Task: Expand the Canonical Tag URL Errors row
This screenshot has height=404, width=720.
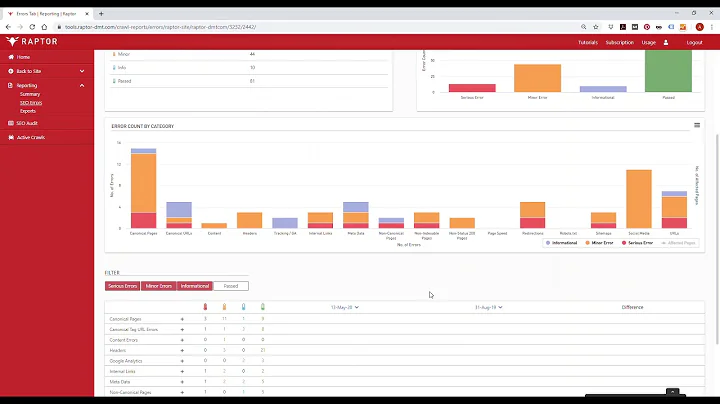Action: tap(182, 330)
